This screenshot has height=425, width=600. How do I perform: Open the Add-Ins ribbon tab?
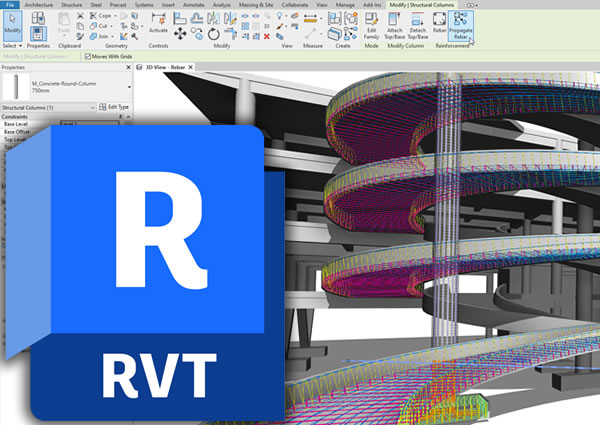tap(372, 5)
